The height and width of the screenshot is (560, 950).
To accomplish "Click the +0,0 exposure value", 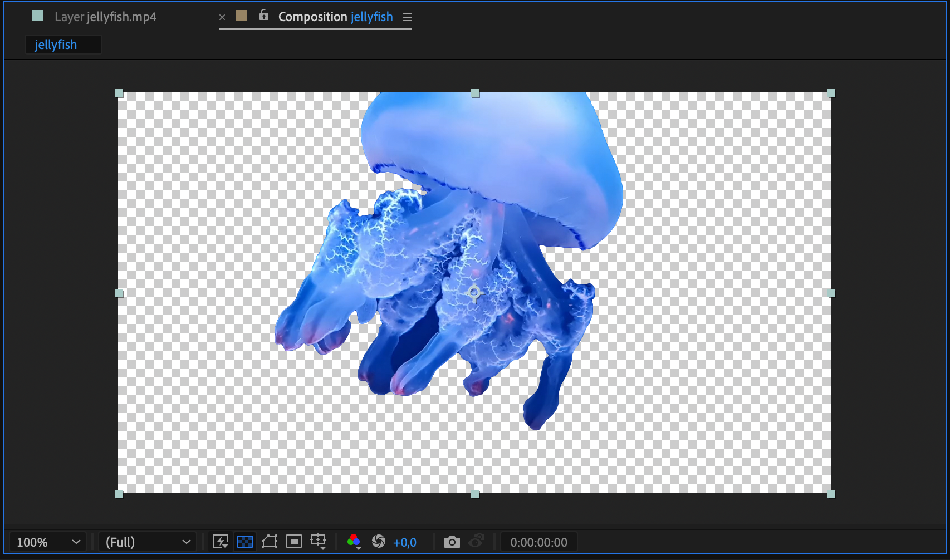I will click(x=405, y=542).
